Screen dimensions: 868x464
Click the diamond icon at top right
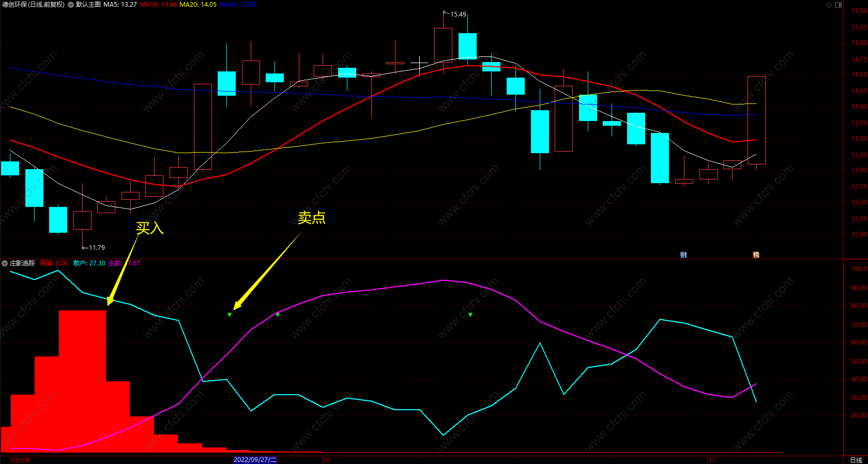pos(829,5)
